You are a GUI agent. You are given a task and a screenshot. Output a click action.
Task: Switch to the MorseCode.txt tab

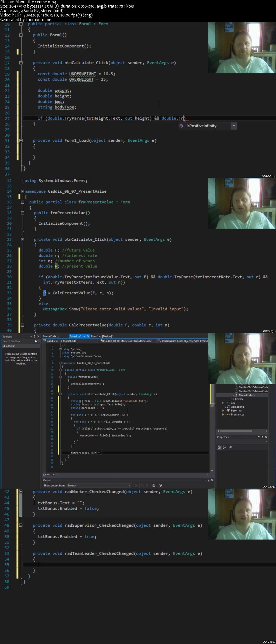tap(51, 336)
